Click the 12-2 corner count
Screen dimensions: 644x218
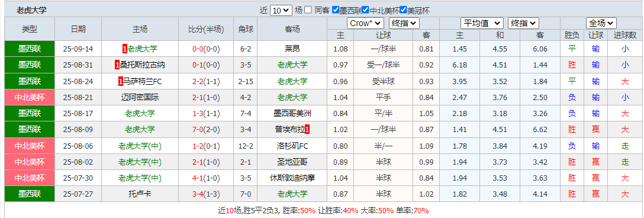[246, 146]
